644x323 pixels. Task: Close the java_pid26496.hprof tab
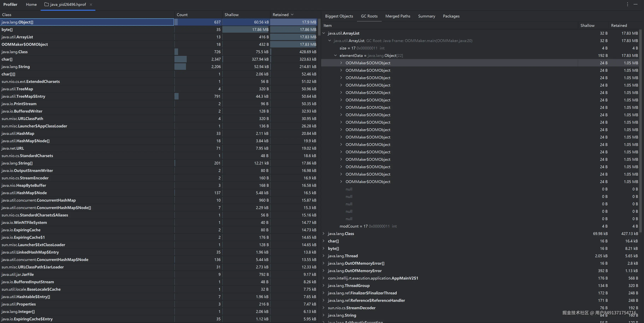pos(91,4)
